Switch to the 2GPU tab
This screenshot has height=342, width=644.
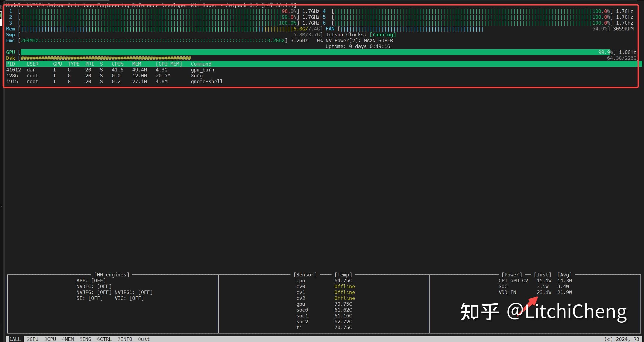click(x=32, y=339)
